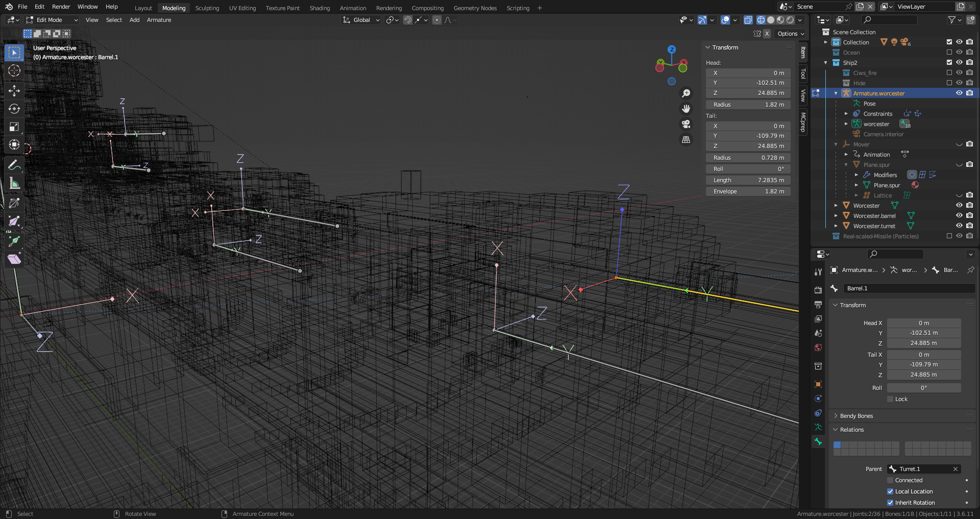Toggle the camera view gizmo icon
Screen dimensions: 980x519
tap(686, 124)
